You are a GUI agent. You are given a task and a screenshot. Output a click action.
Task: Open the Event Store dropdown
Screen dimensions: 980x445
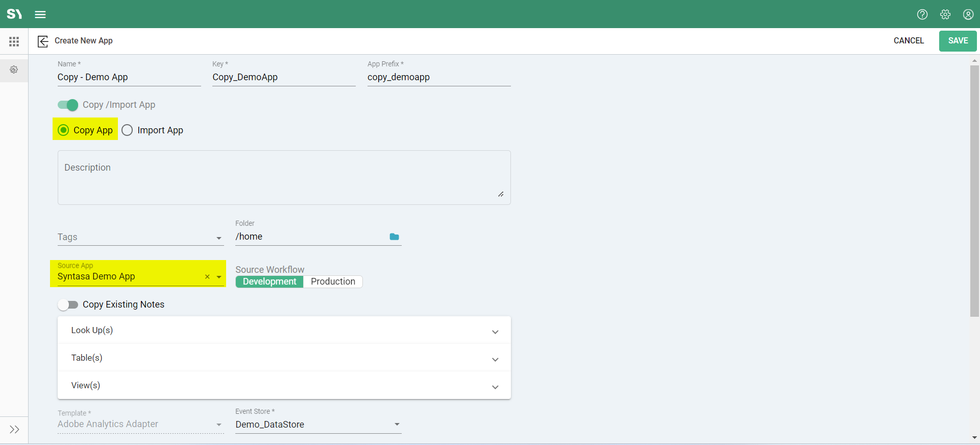[397, 425]
